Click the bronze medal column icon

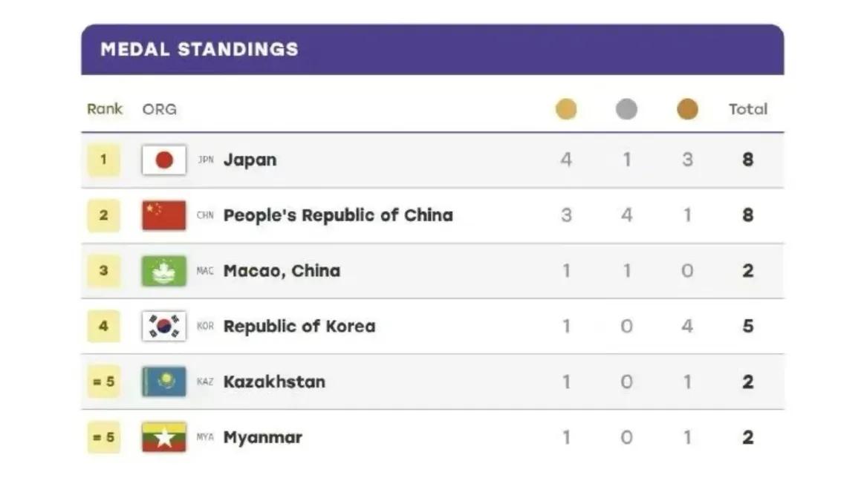687,109
